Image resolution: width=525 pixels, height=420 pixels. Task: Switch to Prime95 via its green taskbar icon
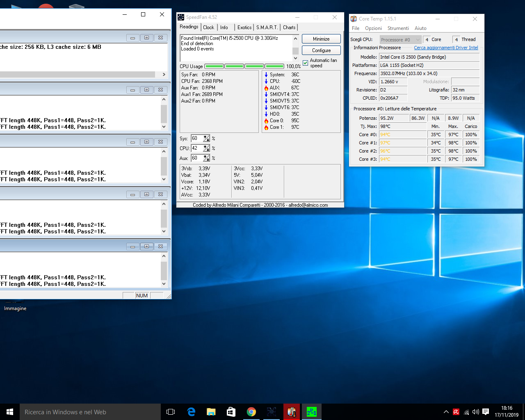[312, 412]
